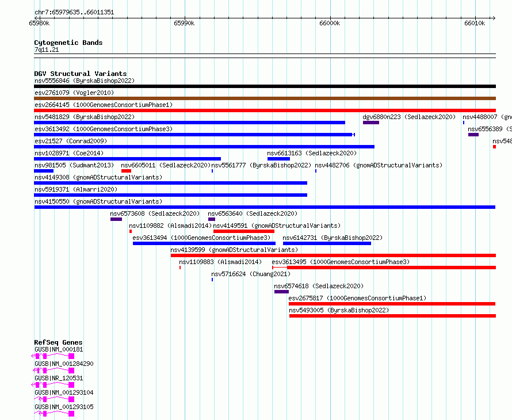Open the nsv1109882 (Alsmadi2014) label
Viewport: 512px width, 420px height.
click(x=170, y=226)
